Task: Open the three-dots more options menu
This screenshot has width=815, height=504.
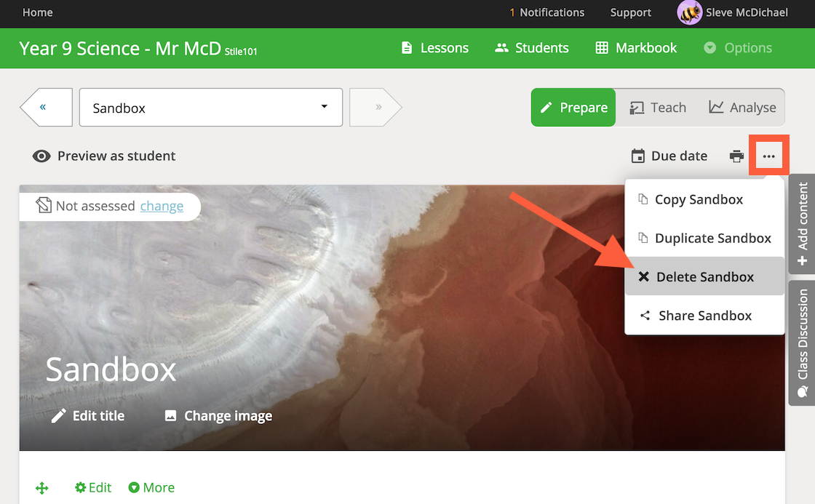Action: click(x=768, y=156)
